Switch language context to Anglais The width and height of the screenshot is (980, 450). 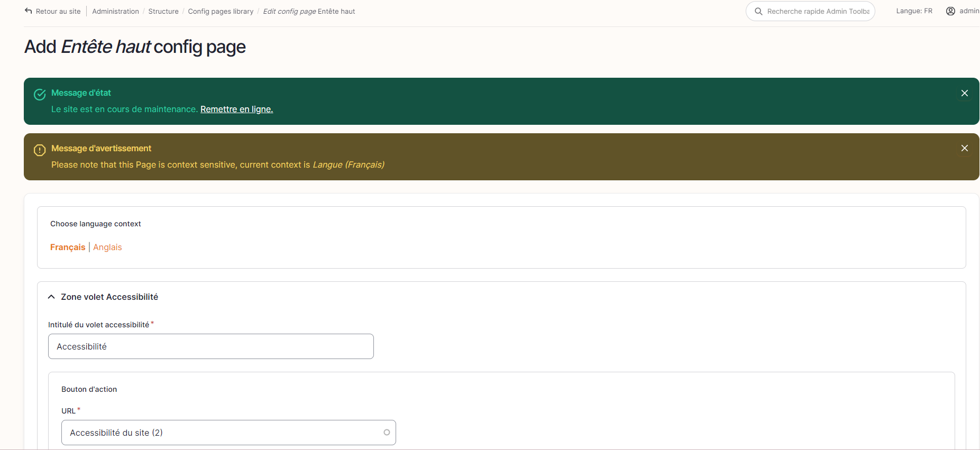point(107,247)
